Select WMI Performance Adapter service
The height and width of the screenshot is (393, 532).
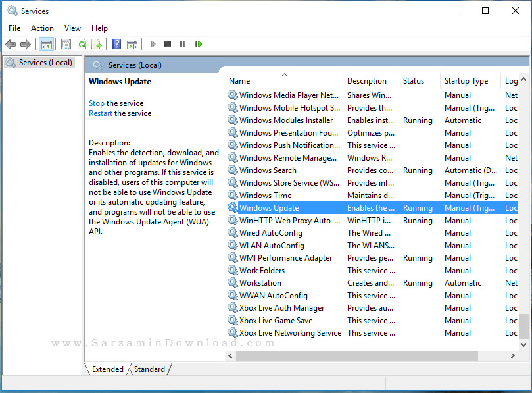tap(285, 258)
